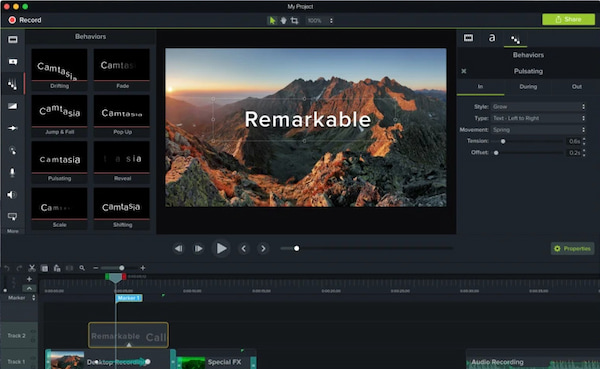The width and height of the screenshot is (600, 369).
Task: Open the canvas zoom 100% dropdown
Action: coord(320,21)
